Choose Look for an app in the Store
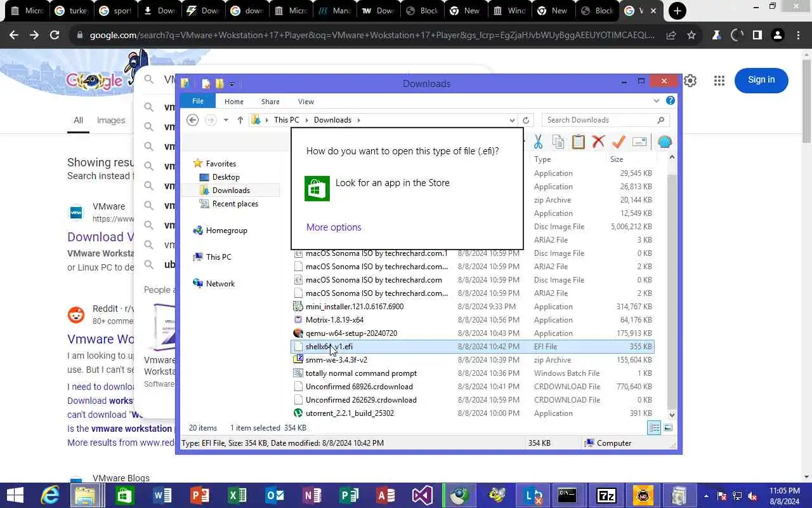This screenshot has height=508, width=812. click(x=407, y=189)
